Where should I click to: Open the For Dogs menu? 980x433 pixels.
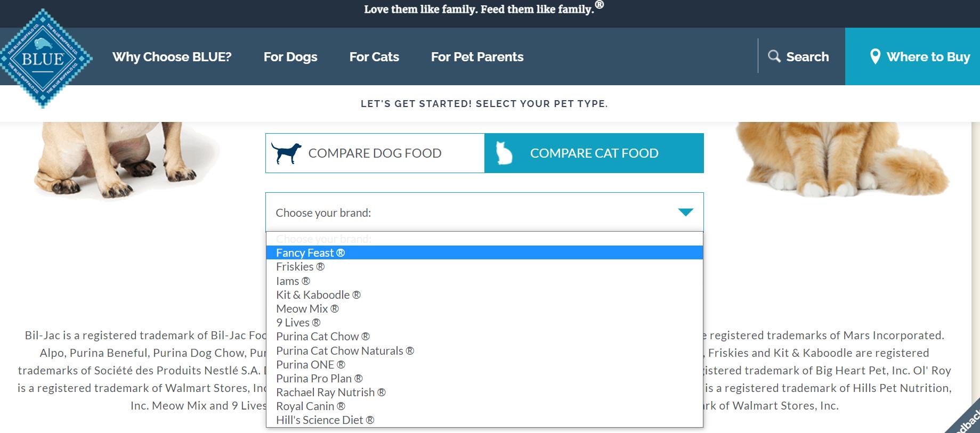click(x=290, y=57)
